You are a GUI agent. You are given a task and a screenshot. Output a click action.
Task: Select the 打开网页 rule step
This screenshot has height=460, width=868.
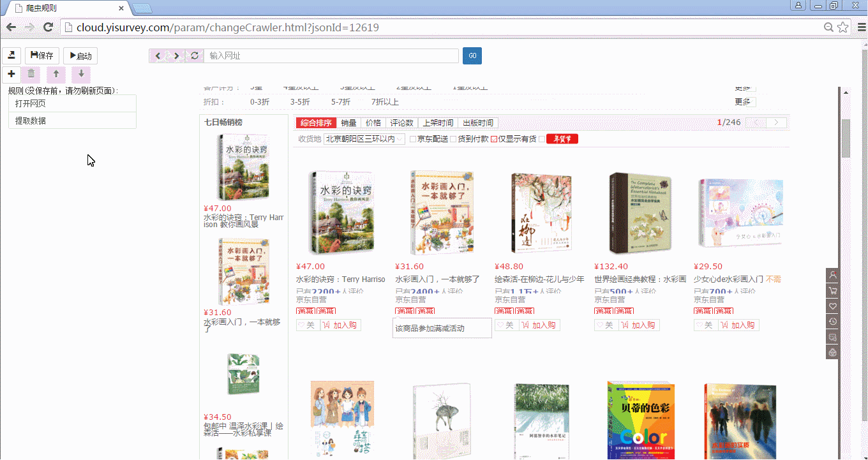pyautogui.click(x=73, y=103)
